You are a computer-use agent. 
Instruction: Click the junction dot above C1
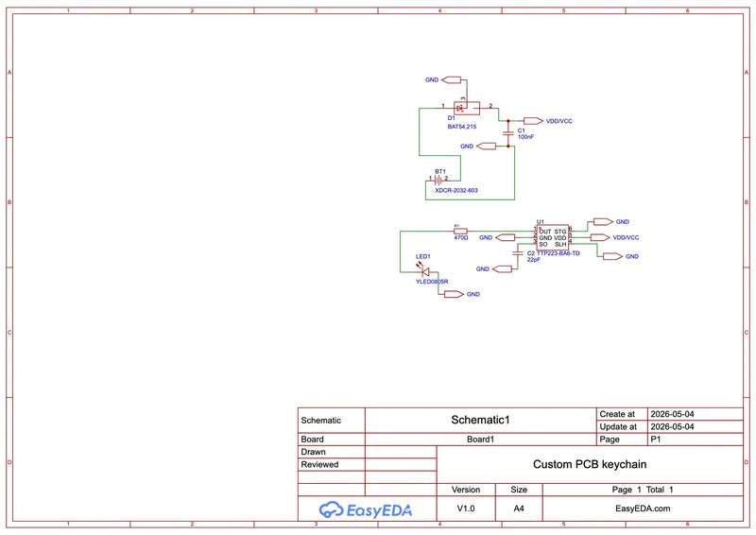507,121
